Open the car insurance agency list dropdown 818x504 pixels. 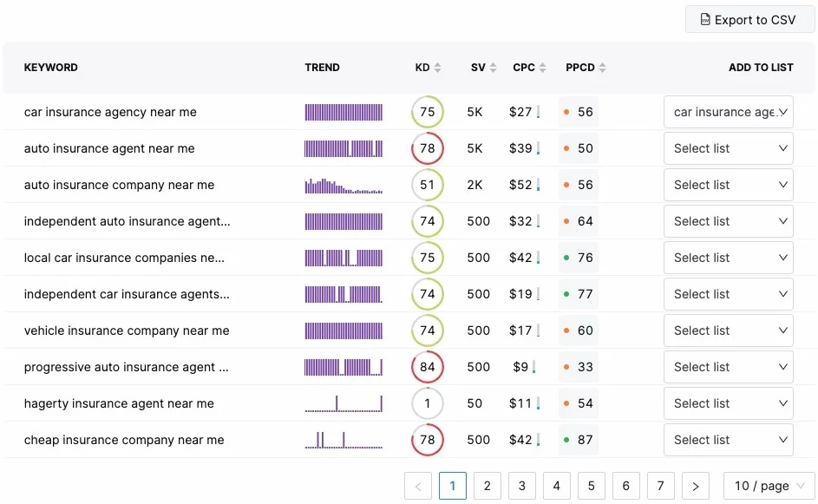(728, 112)
